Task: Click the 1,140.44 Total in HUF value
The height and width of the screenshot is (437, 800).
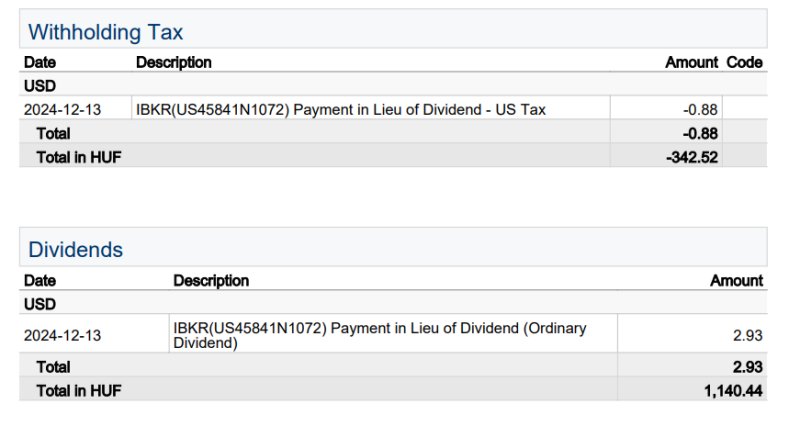Action: pos(733,391)
